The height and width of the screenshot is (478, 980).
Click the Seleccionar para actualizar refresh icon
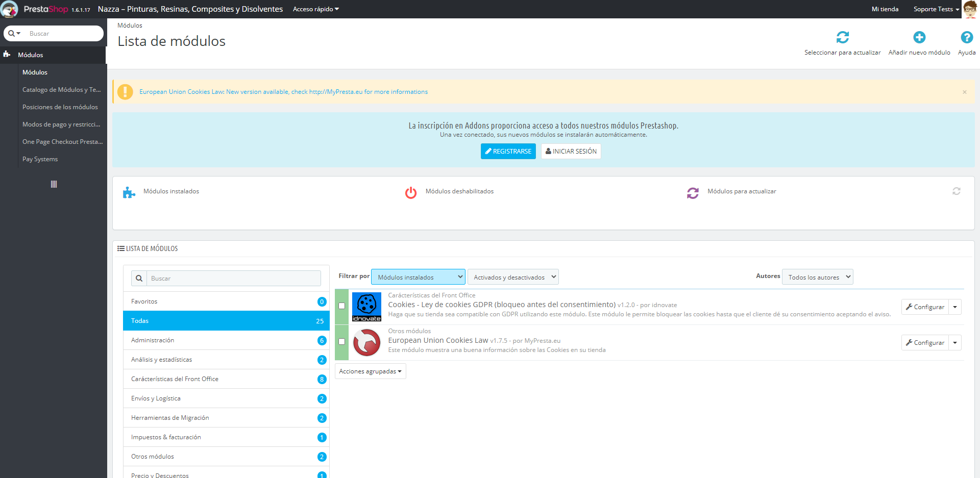(842, 37)
